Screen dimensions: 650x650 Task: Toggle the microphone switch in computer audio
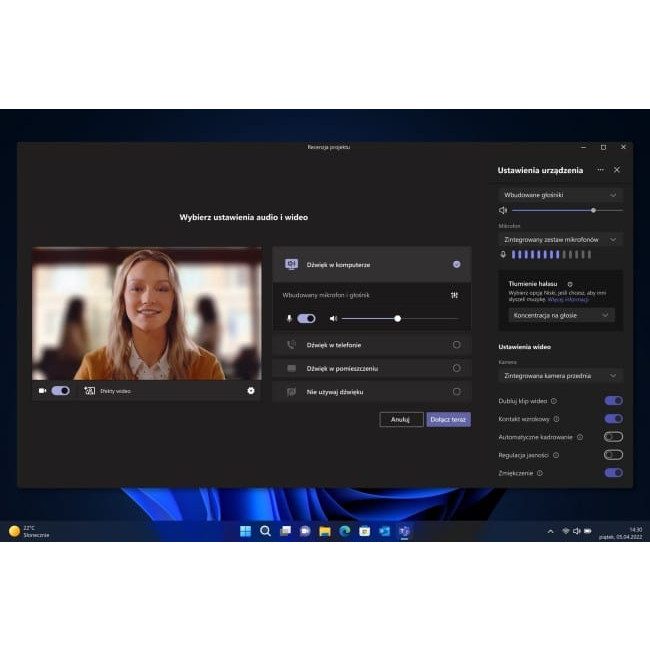click(306, 318)
